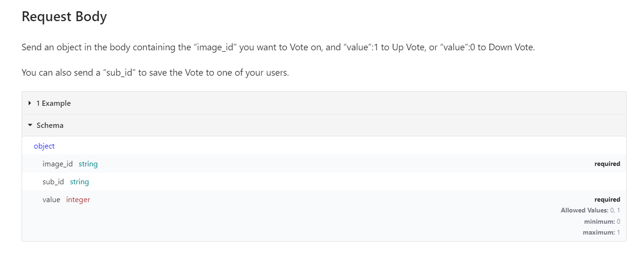This screenshot has height=259, width=644.
Task: Click the "maximum: 1" constraint text
Action: point(601,233)
